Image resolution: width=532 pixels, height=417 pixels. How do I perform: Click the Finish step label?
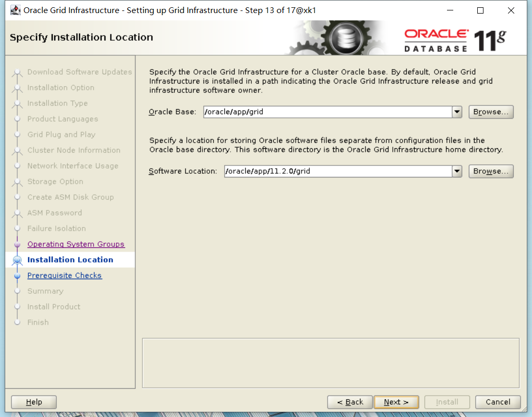coord(38,322)
